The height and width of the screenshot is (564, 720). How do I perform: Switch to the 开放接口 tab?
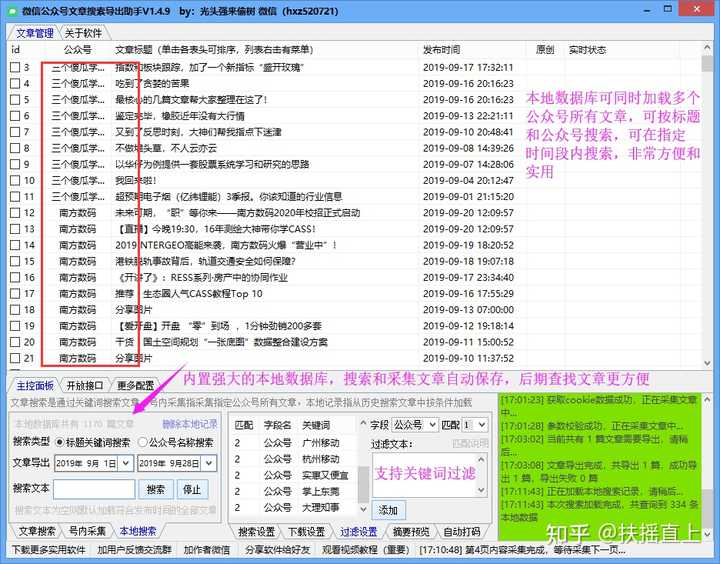coord(84,386)
